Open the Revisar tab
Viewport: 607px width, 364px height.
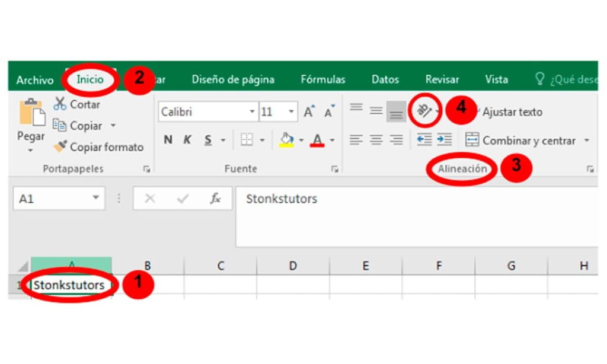click(x=442, y=79)
